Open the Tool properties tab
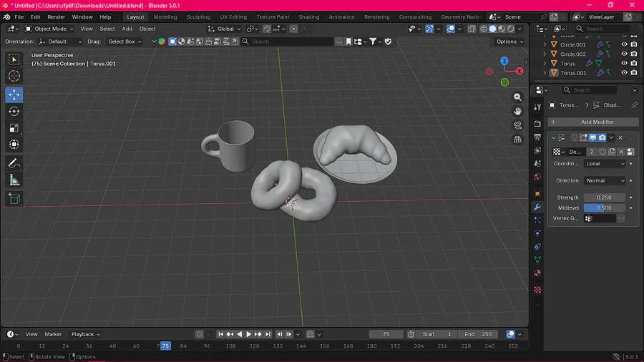This screenshot has width=644, height=362. click(x=537, y=107)
